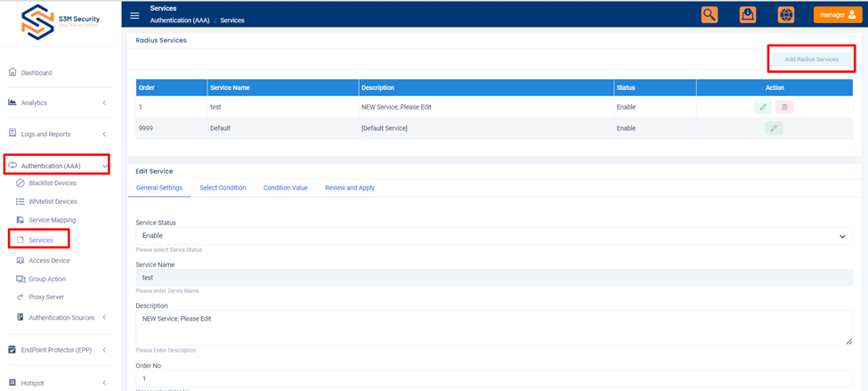Click the Services page icon
The width and height of the screenshot is (868, 391).
tap(20, 240)
